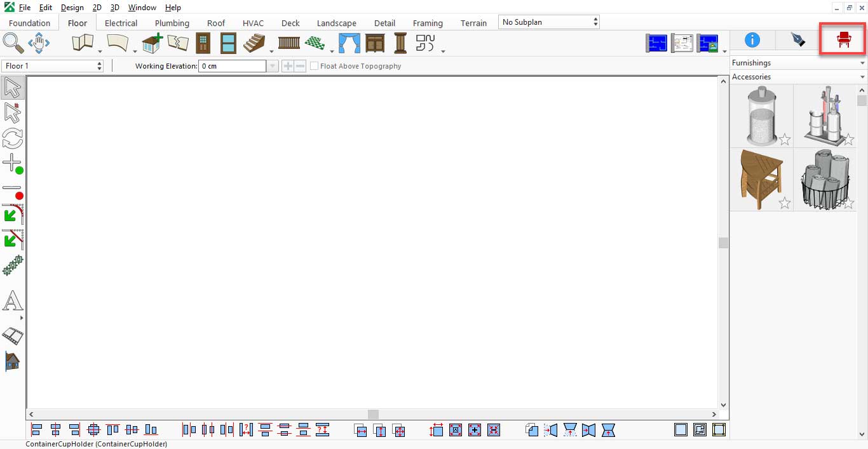Toggle favorite star on wooden corner shelf
The height and width of the screenshot is (449, 868).
[x=784, y=203]
